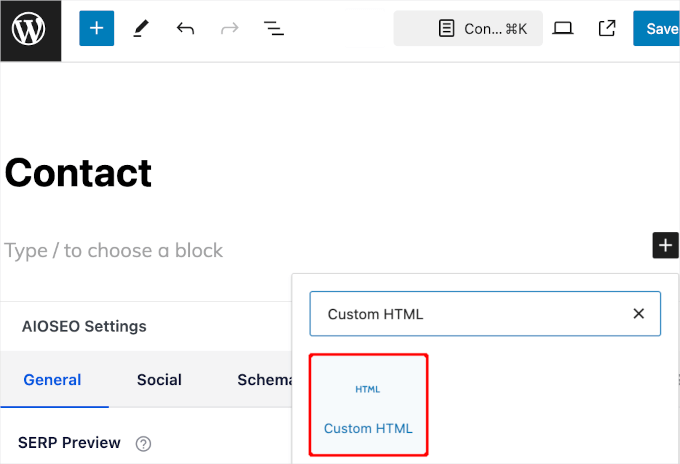The height and width of the screenshot is (464, 680).
Task: Click the WordPress logo button
Action: [x=30, y=30]
